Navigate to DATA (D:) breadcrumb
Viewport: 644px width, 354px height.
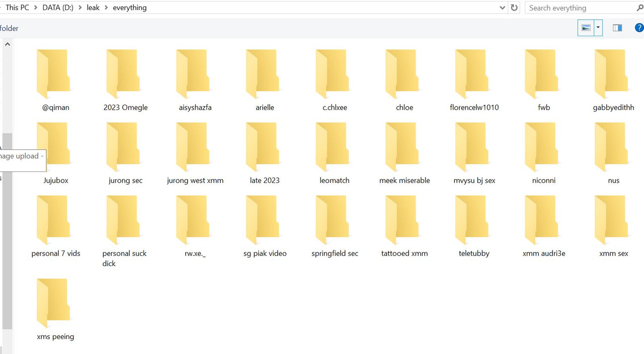[57, 8]
